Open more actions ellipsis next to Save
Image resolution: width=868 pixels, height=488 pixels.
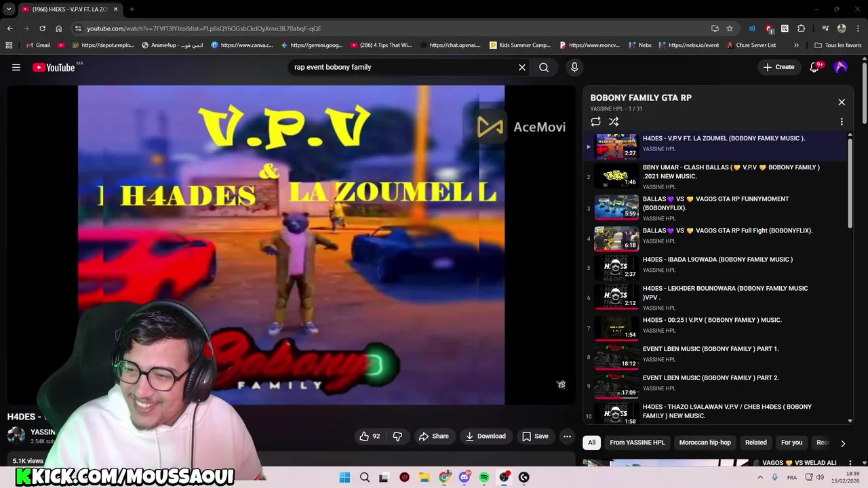coord(568,436)
